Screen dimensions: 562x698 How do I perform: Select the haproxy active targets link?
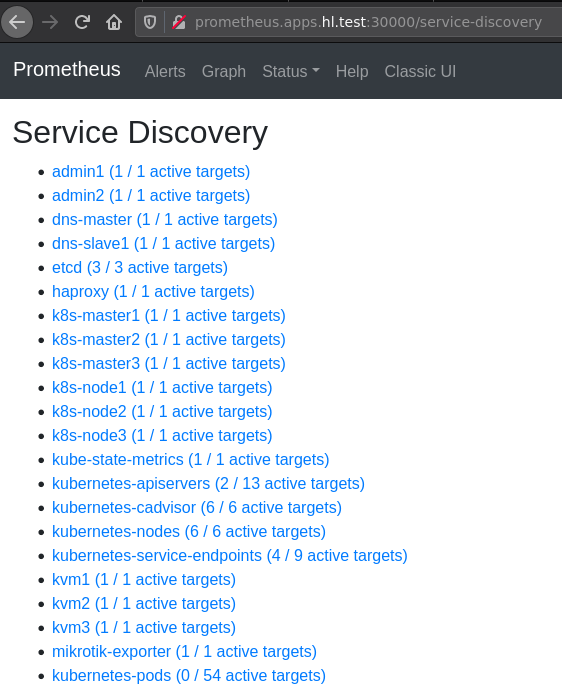click(153, 292)
